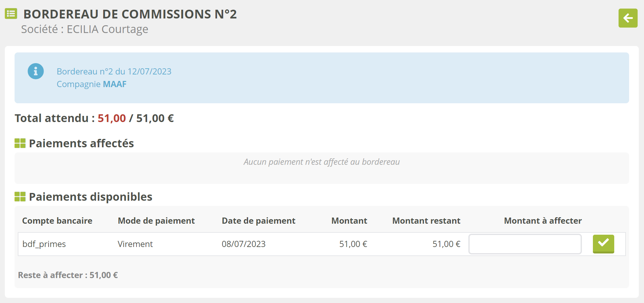Click the Virement payment mode cell
This screenshot has height=303, width=644.
click(x=135, y=244)
